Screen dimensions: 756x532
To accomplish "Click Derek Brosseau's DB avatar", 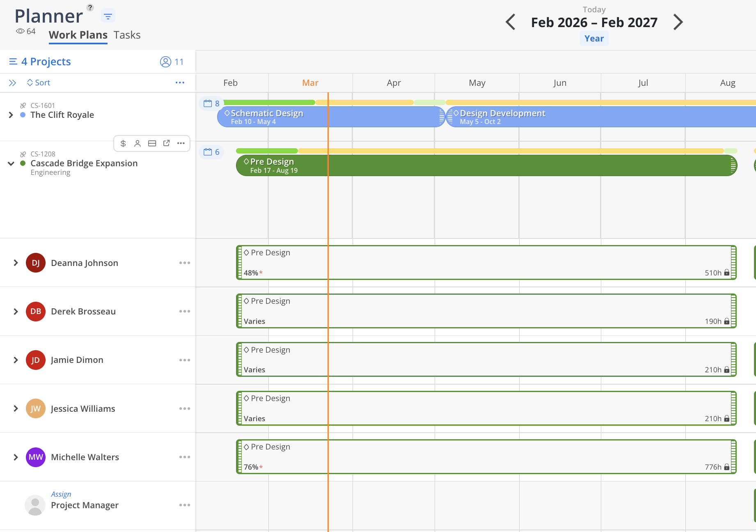I will tap(36, 312).
